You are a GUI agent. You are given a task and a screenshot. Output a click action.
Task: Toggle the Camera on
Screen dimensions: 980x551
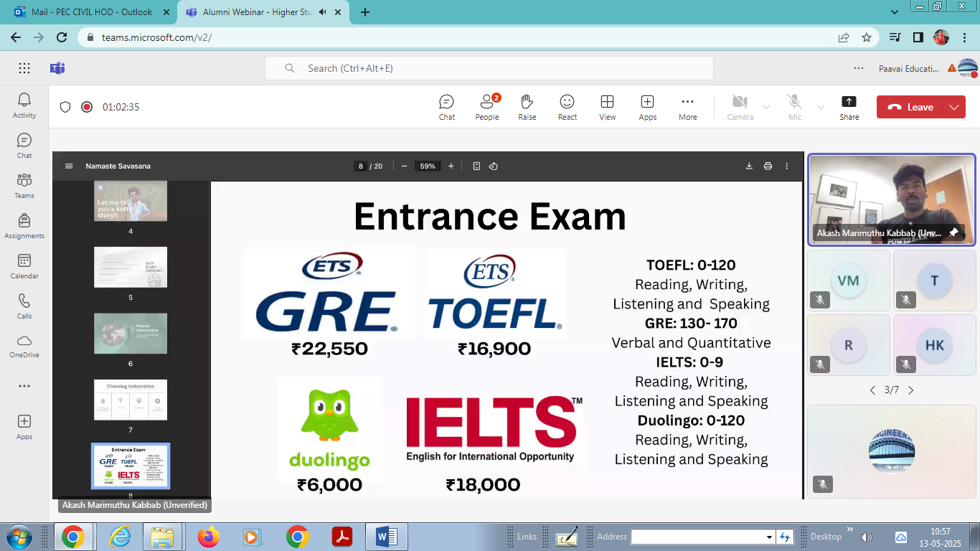(740, 107)
